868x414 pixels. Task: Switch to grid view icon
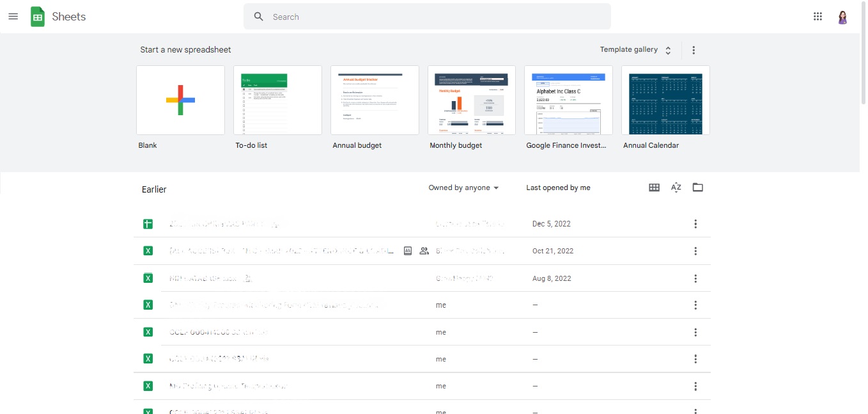click(654, 187)
